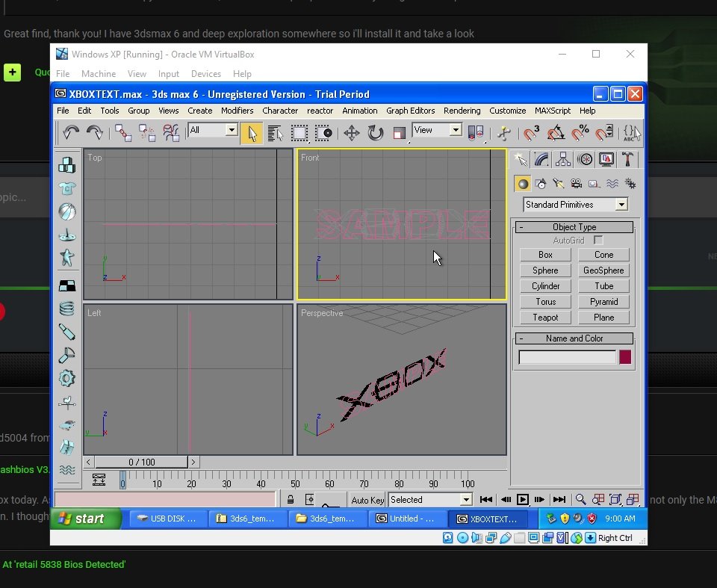Image resolution: width=717 pixels, height=588 pixels.
Task: Create a Torus primitive
Action: pos(545,302)
